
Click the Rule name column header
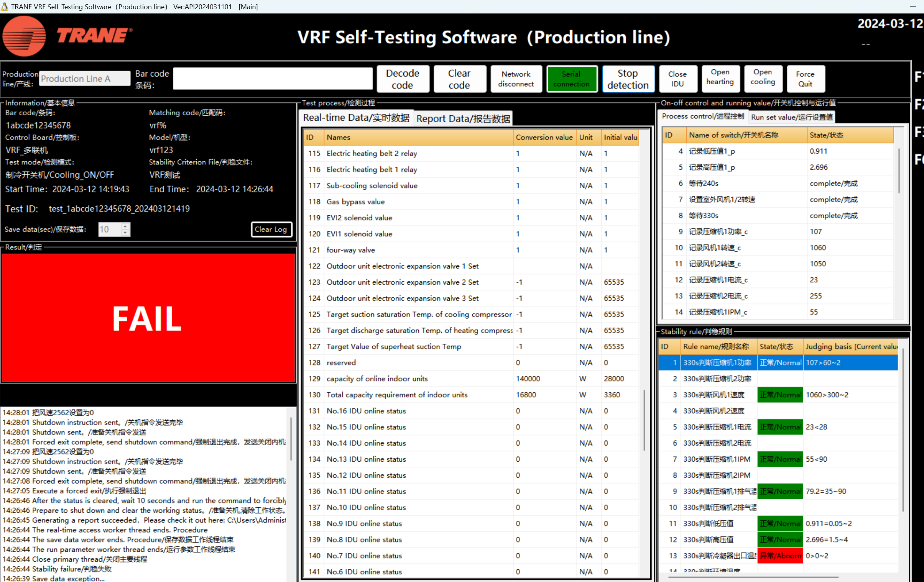point(718,346)
